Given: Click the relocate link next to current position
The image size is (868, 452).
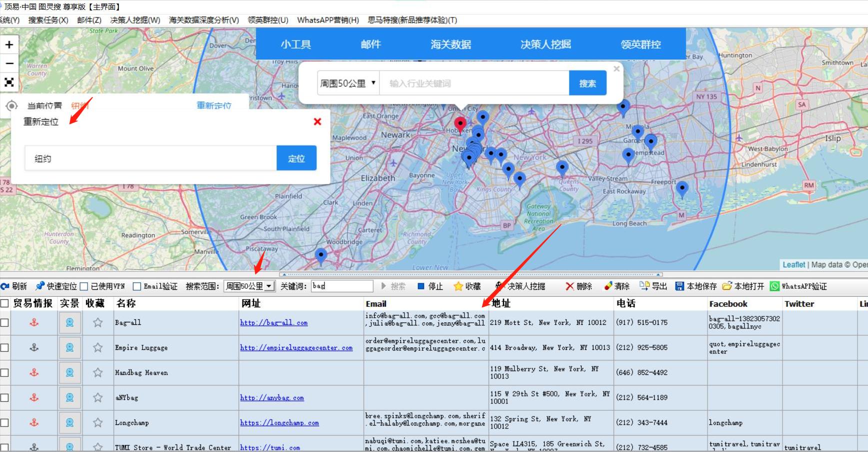Looking at the screenshot, I should 214,106.
